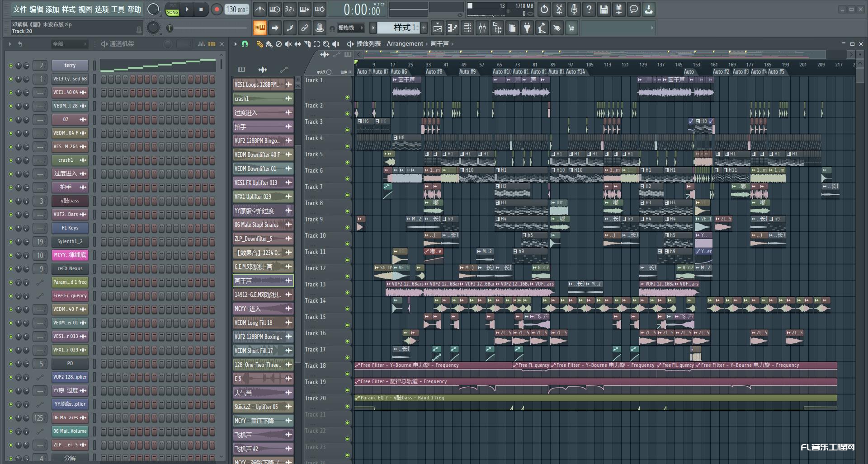Toggle the loop recording icon
The height and width of the screenshot is (464, 868).
[x=319, y=9]
